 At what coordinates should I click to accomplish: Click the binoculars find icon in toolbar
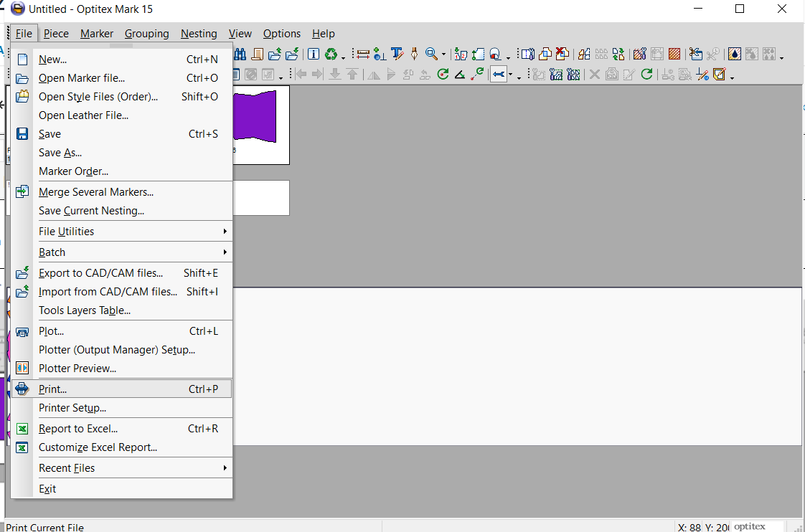tap(240, 54)
